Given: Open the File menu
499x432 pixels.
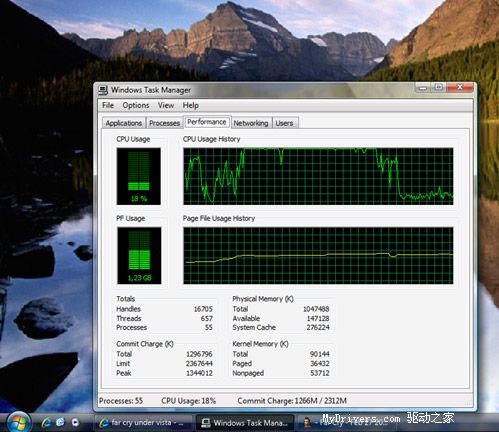Looking at the screenshot, I should (x=108, y=105).
